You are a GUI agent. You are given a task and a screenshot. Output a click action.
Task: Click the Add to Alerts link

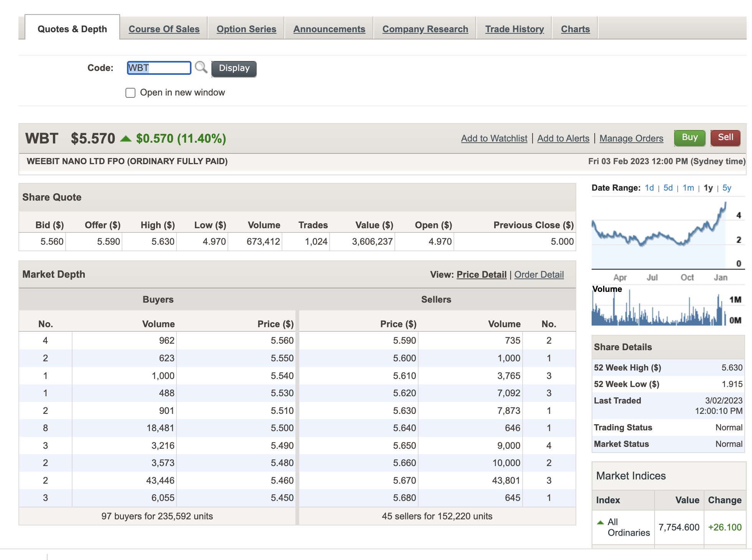(563, 138)
